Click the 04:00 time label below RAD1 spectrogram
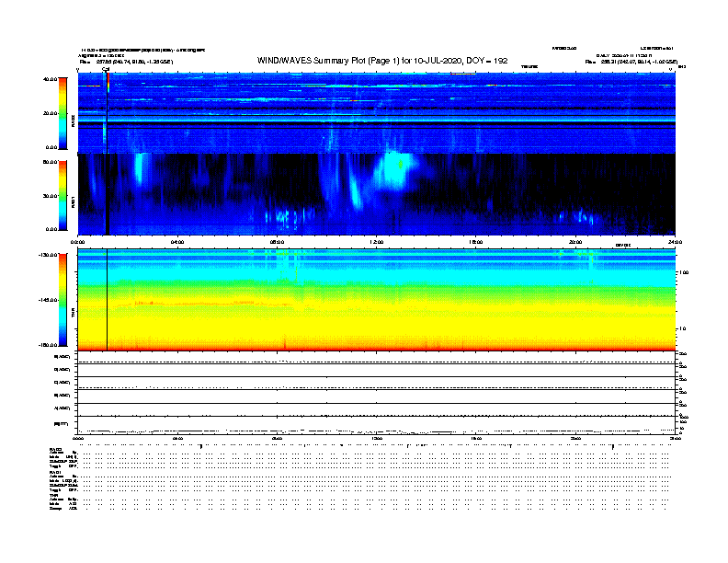This screenshot has width=728, height=563. pyautogui.click(x=176, y=242)
